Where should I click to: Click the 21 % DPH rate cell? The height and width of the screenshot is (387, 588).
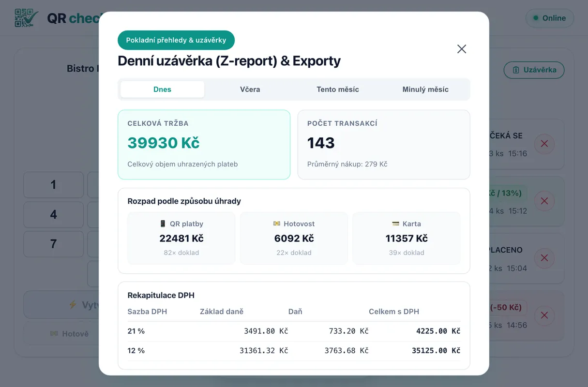[136, 331]
